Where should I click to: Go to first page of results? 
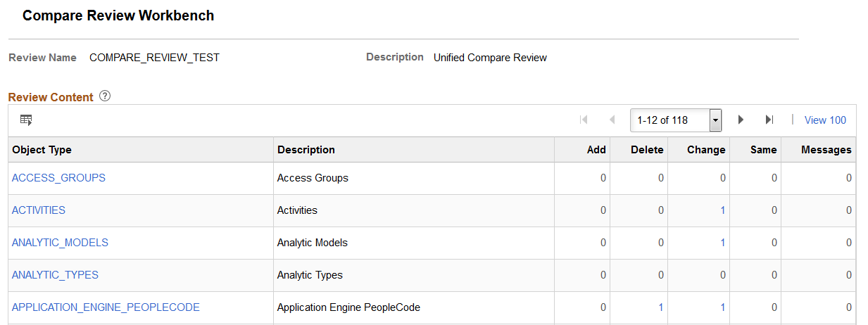(x=584, y=120)
